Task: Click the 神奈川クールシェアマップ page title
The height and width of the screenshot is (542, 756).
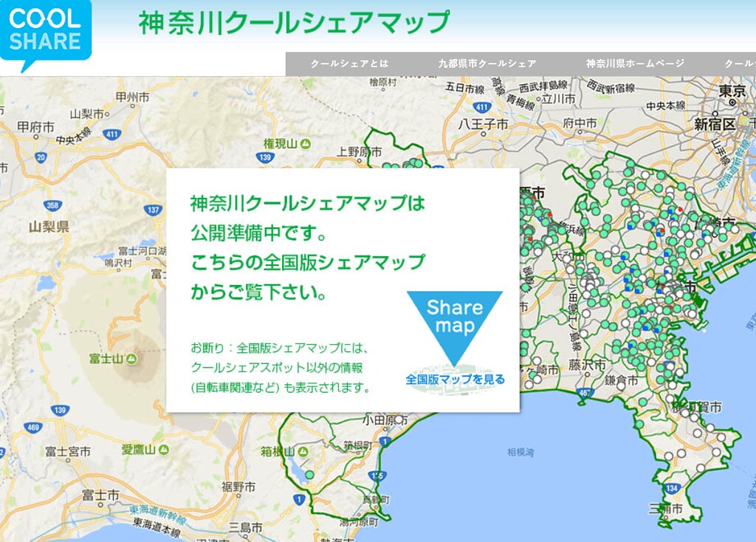Action: tap(294, 23)
